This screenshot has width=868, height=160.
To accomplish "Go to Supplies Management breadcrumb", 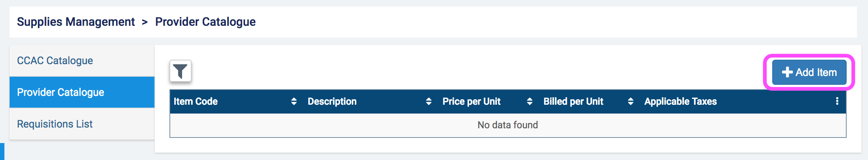I will tap(76, 22).
